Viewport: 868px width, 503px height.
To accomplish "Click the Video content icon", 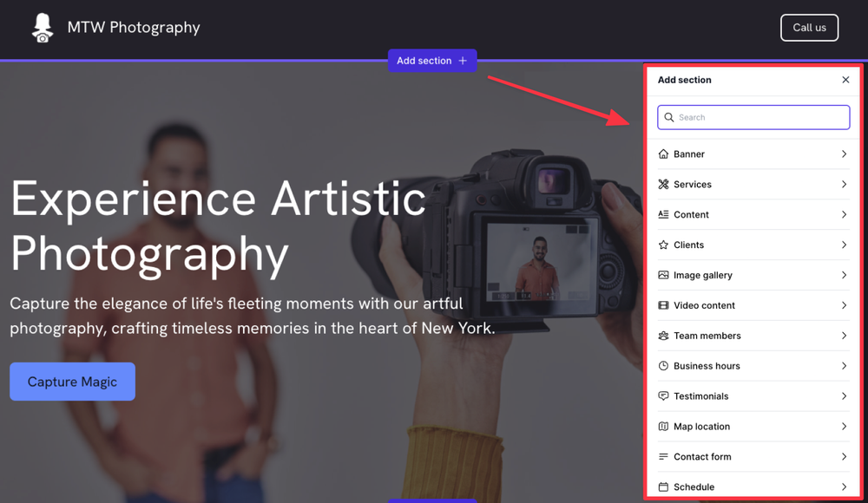I will (665, 305).
